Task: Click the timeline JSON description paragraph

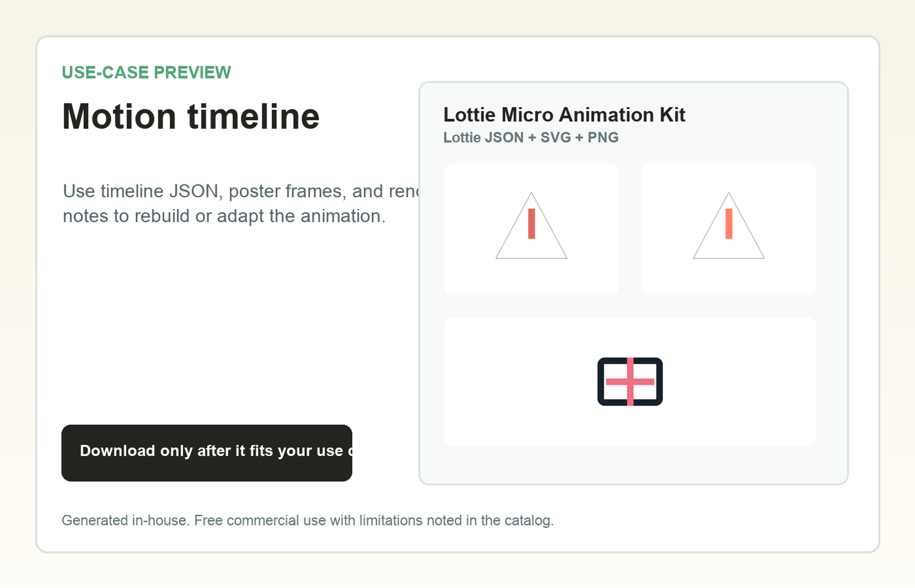Action: [241, 204]
